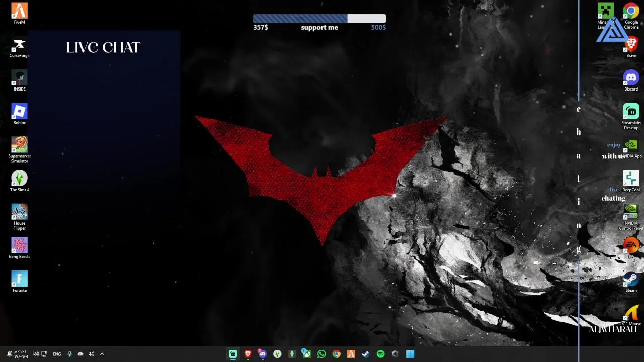
Task: Select the Google Chrome desktop icon
Action: [x=631, y=16]
